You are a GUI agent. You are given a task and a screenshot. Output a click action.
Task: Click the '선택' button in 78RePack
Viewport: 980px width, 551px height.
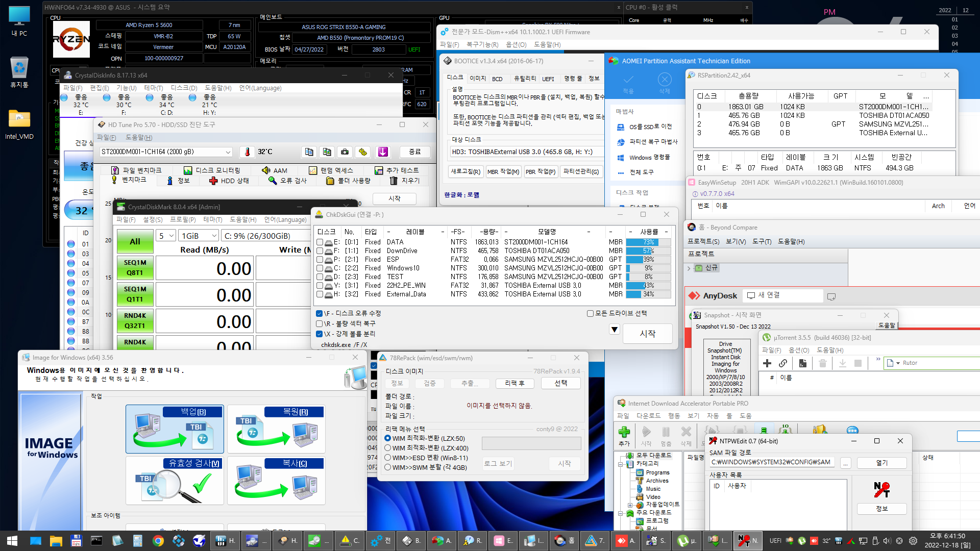(x=560, y=383)
